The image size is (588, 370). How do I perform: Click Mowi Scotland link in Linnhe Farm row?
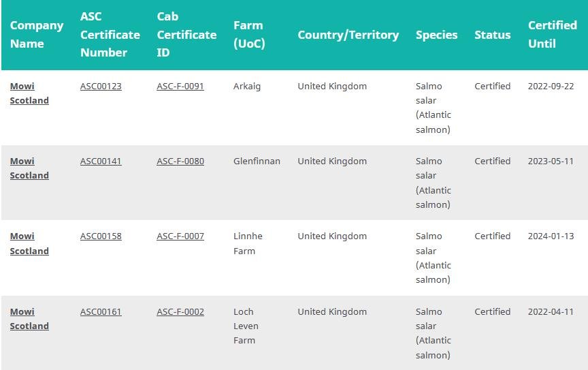[x=29, y=243]
